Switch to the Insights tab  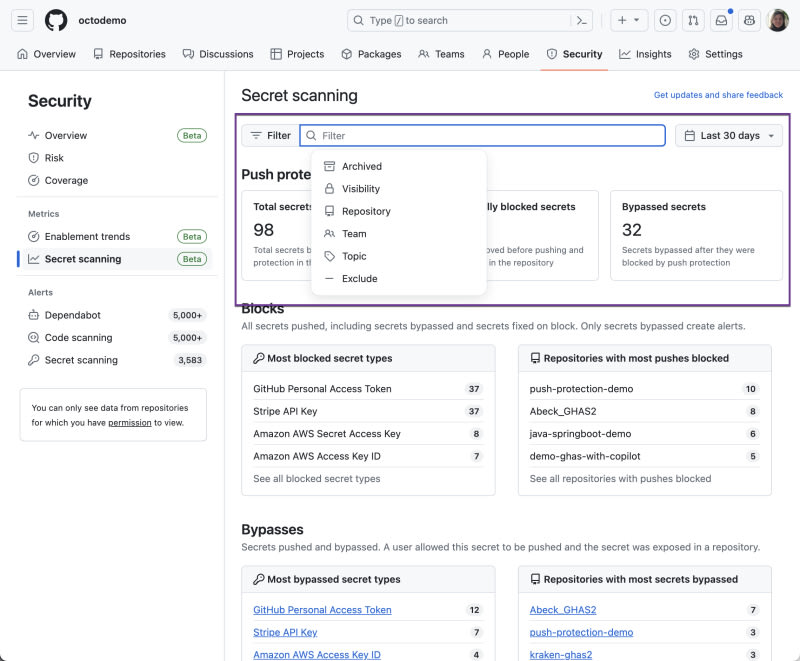click(x=645, y=54)
